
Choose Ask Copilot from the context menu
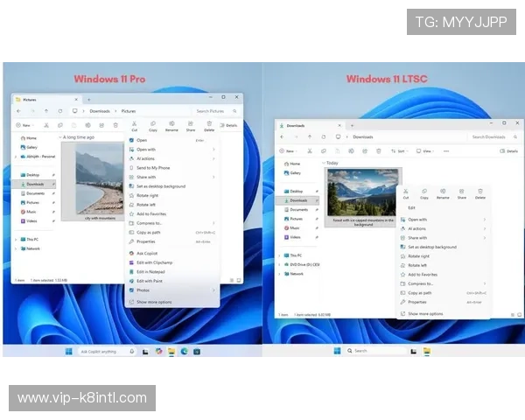coord(148,253)
